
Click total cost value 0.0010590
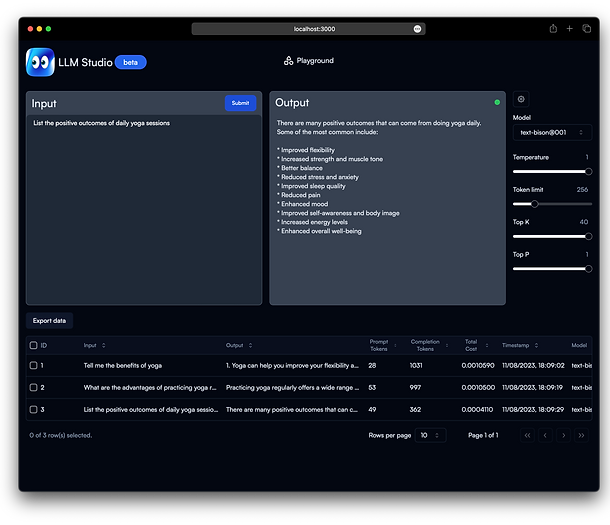coord(478,366)
